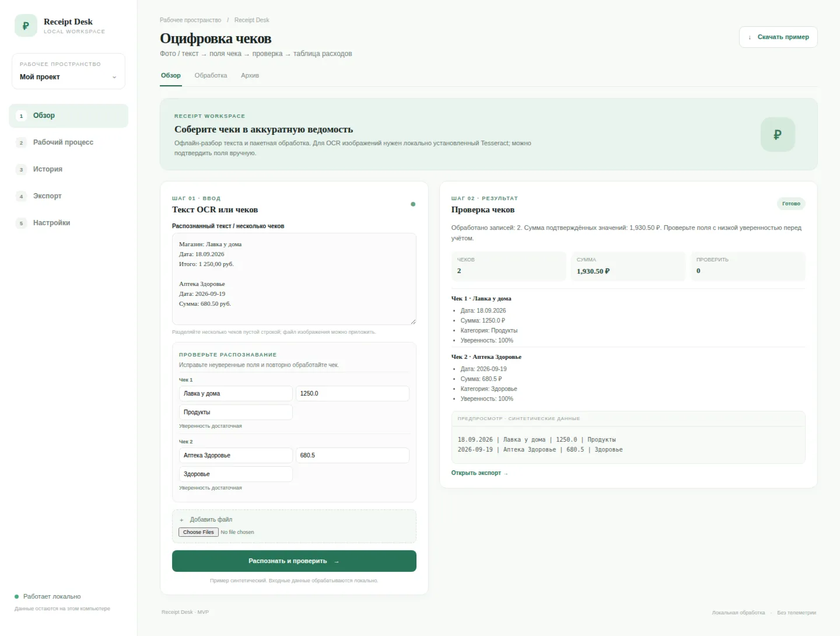Image resolution: width=840 pixels, height=636 pixels.
Task: Open Рабочий процесс in the sidebar
Action: [x=69, y=142]
